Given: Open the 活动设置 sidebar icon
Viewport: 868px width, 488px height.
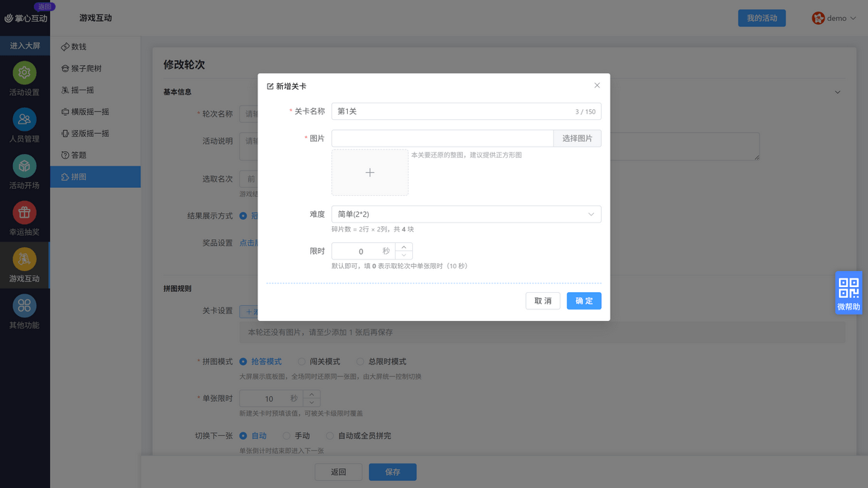Looking at the screenshot, I should pos(25,74).
